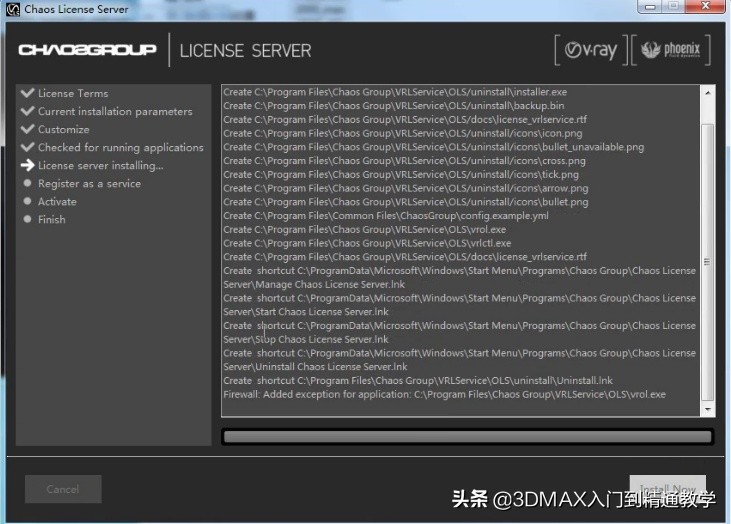Click the License Terms checkmark icon
The width and height of the screenshot is (731, 524).
tap(28, 93)
